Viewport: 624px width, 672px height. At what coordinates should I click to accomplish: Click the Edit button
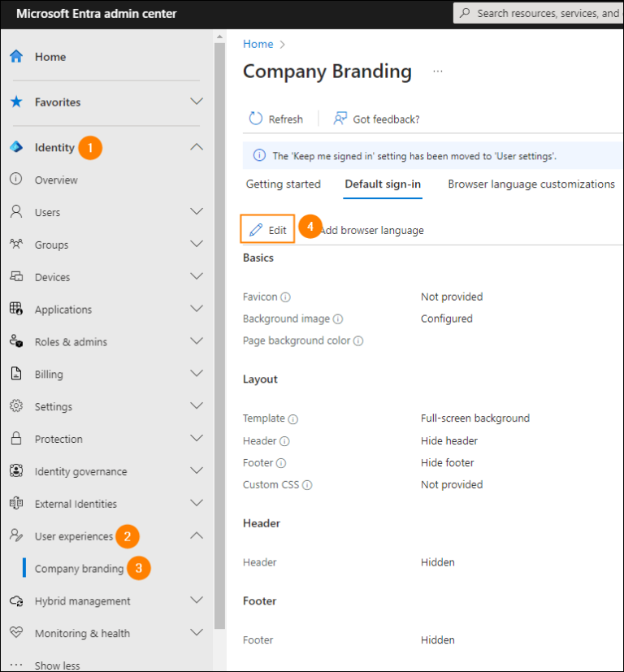[x=266, y=228]
